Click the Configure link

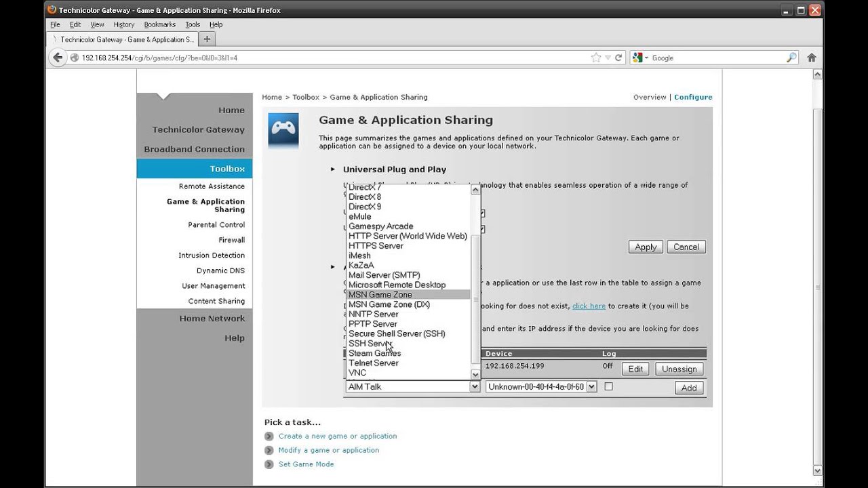coord(693,97)
